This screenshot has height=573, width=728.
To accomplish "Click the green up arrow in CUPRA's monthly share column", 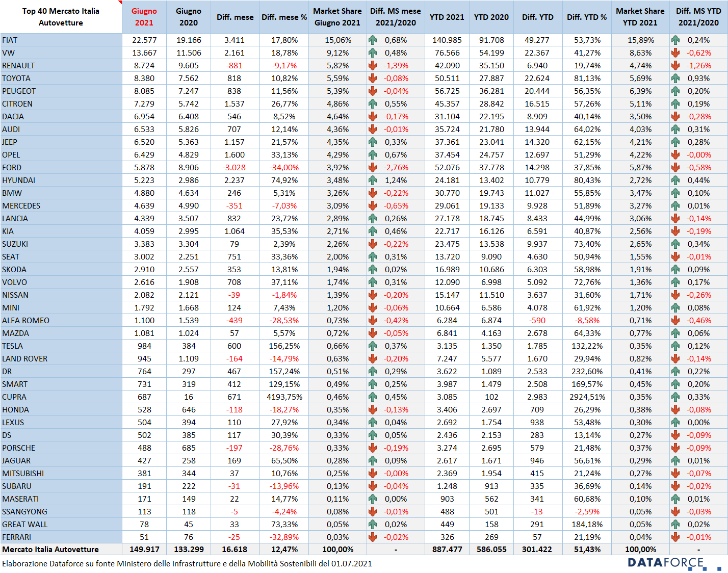I will tap(373, 397).
